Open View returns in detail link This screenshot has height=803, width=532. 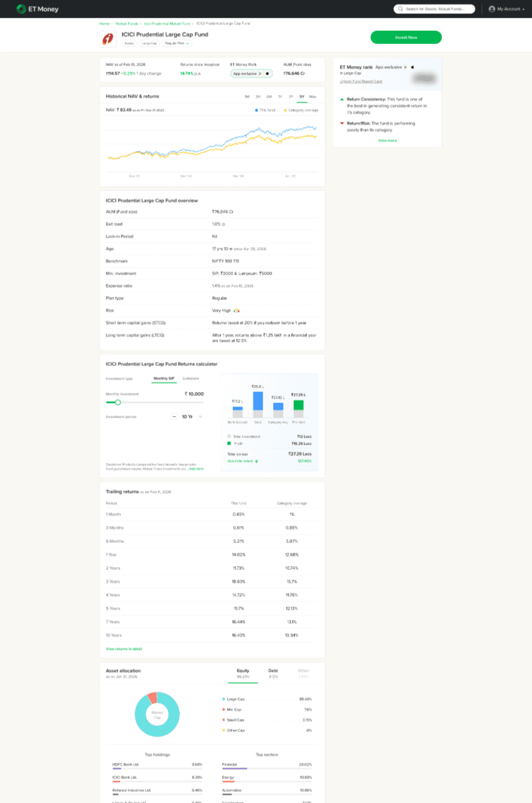point(124,649)
